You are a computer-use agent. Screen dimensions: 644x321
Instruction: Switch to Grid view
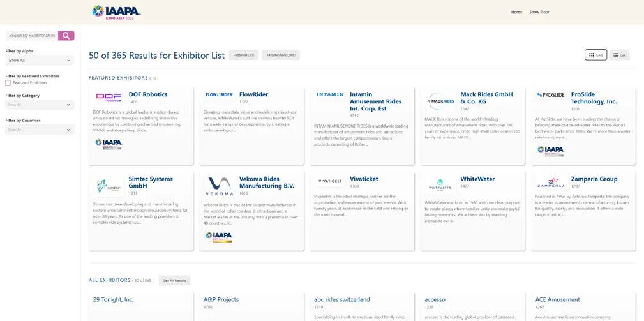tap(595, 55)
